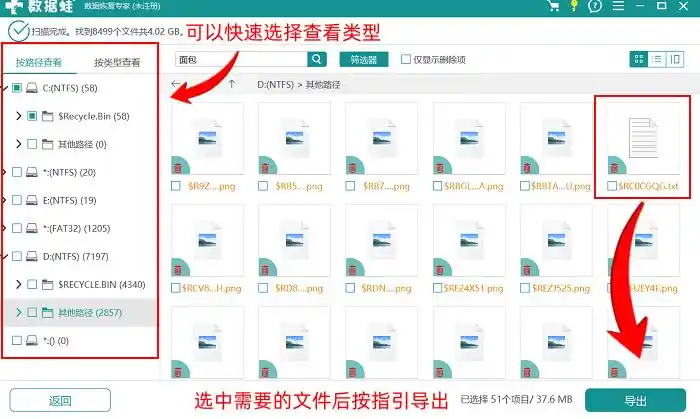Uncheck $Recycle.Bin (58) folder checkbox

[x=32, y=116]
